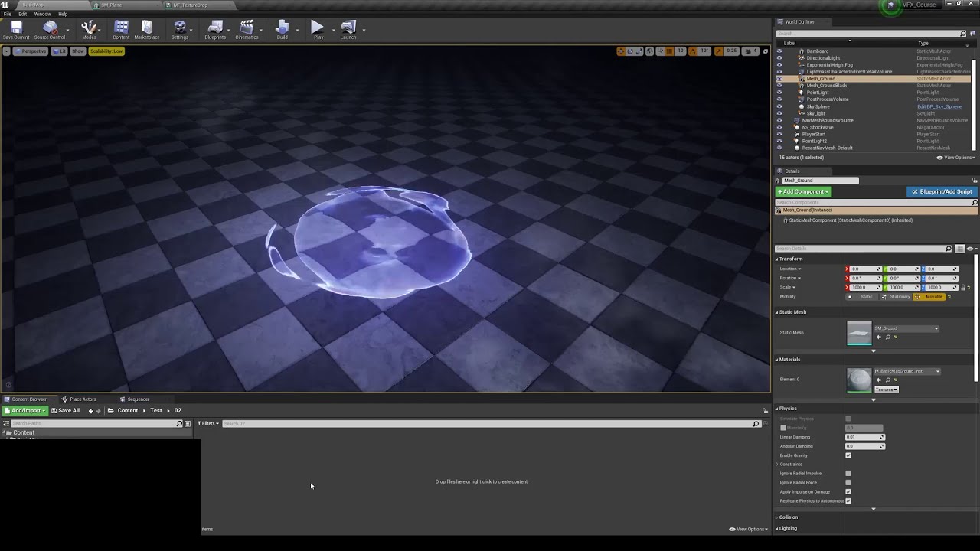Click the Build toolbar icon
The width and height of the screenshot is (980, 551).
tap(282, 30)
